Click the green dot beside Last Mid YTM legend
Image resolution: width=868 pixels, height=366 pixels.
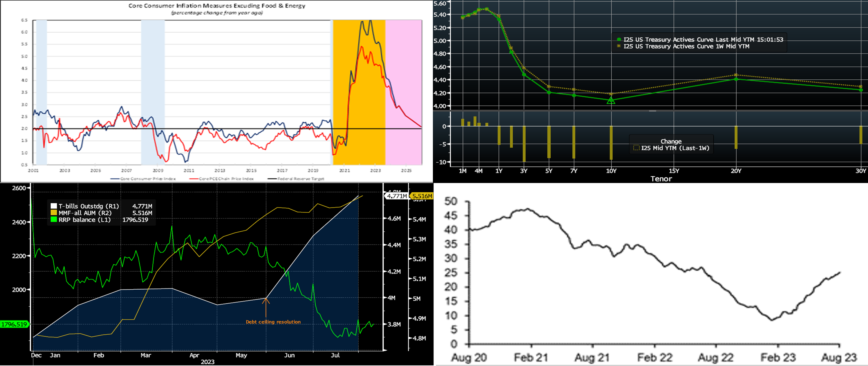click(619, 40)
